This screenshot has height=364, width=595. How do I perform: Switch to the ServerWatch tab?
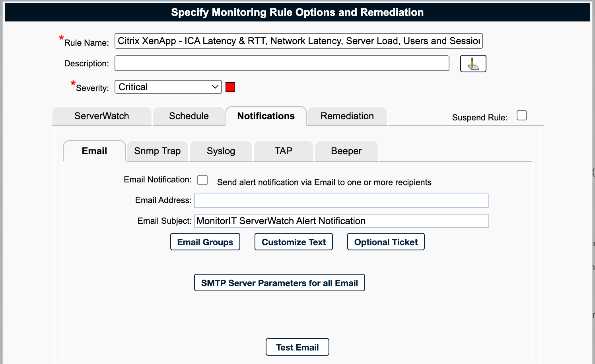coord(102,116)
